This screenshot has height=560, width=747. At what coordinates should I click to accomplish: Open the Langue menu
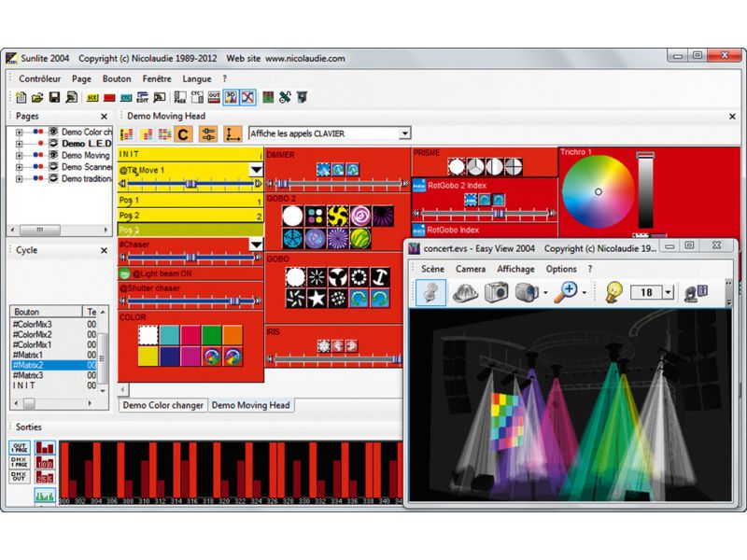tap(197, 78)
